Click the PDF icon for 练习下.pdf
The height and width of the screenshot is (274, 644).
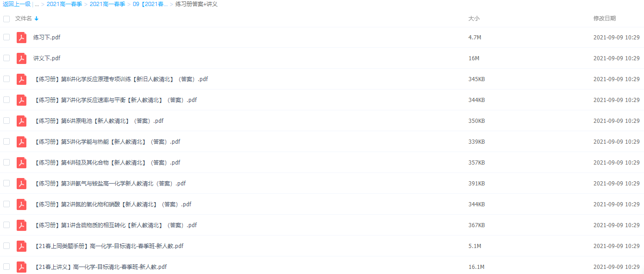[x=22, y=38]
